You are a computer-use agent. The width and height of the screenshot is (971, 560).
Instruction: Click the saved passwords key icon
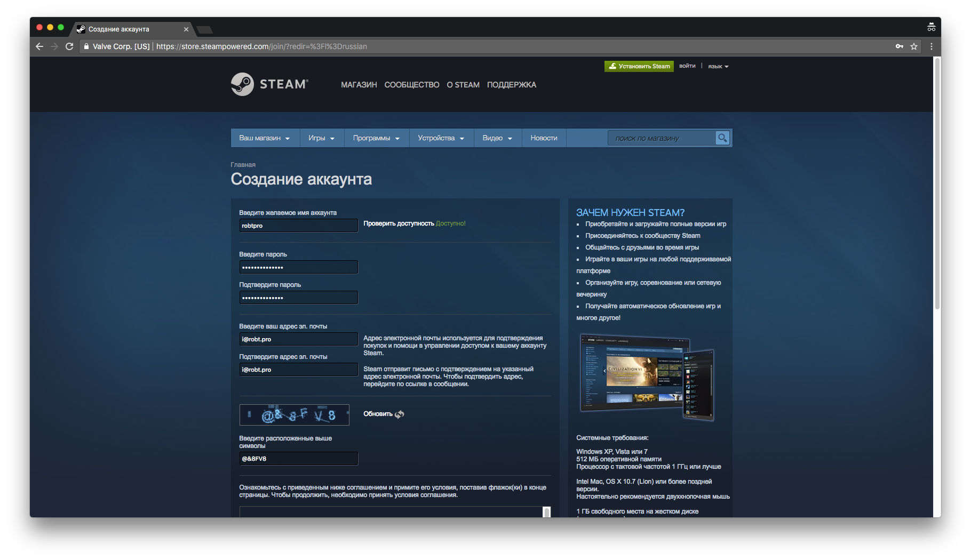pos(900,46)
